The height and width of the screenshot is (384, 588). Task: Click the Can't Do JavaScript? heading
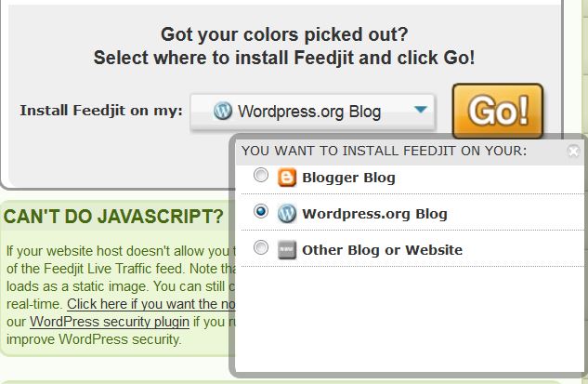point(113,217)
